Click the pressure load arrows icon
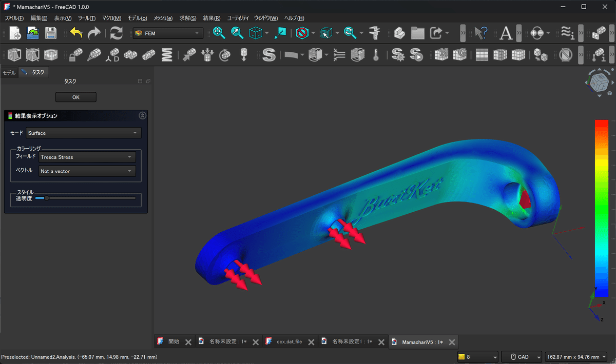616x364 pixels. click(x=207, y=54)
